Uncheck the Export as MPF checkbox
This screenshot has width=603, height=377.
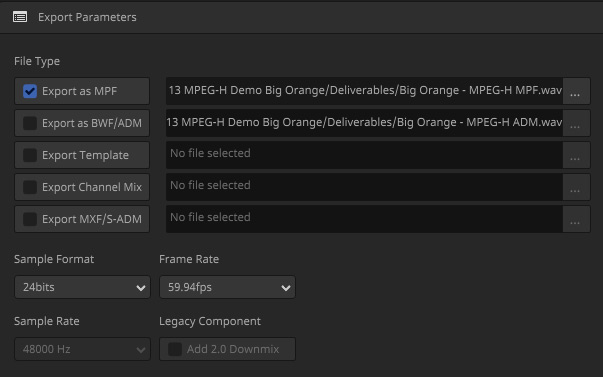[30, 91]
